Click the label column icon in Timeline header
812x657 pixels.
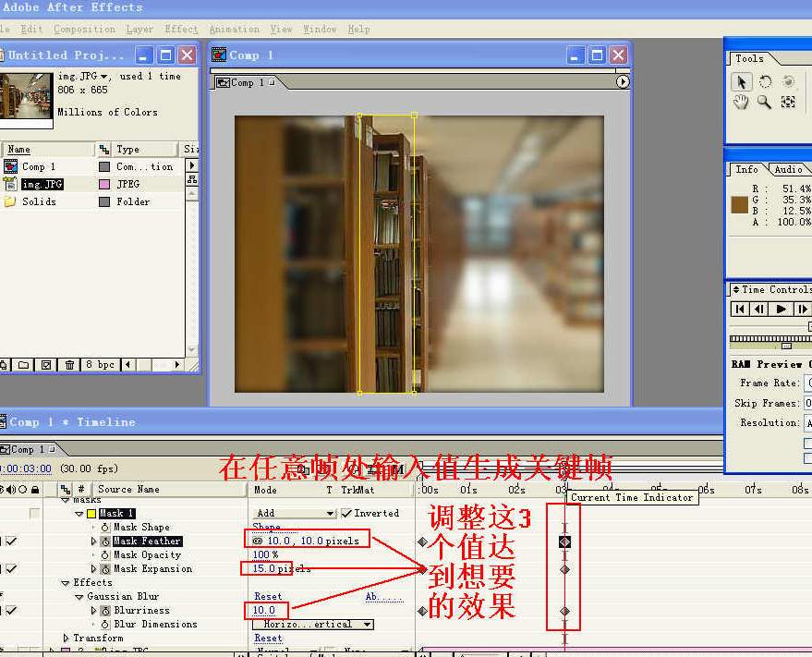66,490
